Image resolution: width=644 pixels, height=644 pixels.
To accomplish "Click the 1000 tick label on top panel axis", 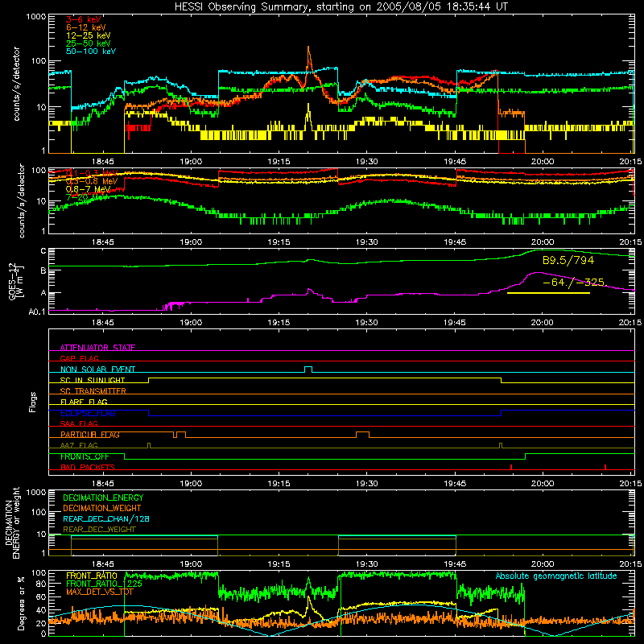I will pyautogui.click(x=35, y=17).
